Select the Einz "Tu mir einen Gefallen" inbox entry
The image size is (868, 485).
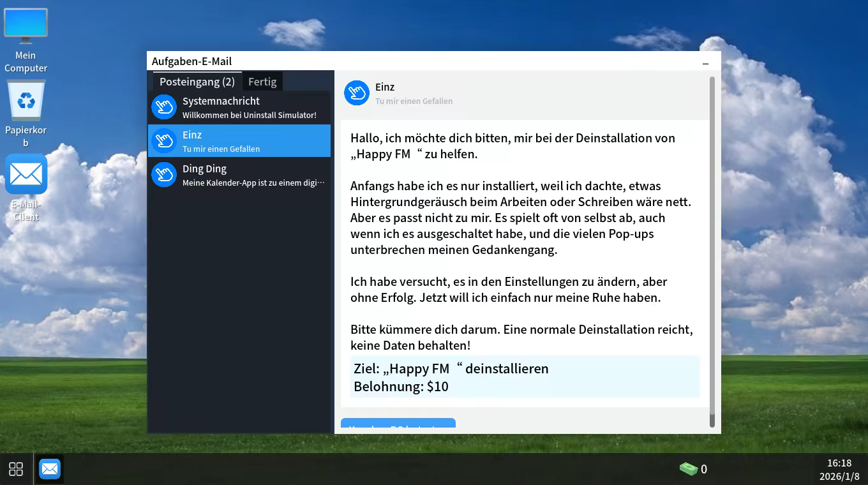[x=239, y=141]
